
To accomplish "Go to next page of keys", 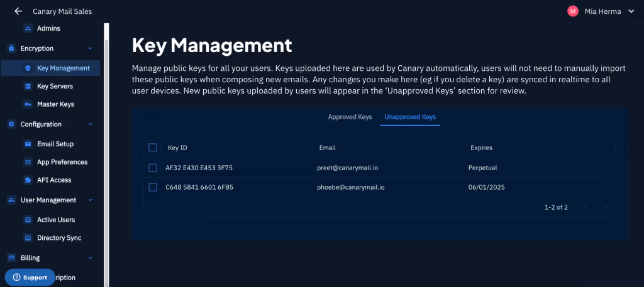I will pyautogui.click(x=606, y=207).
